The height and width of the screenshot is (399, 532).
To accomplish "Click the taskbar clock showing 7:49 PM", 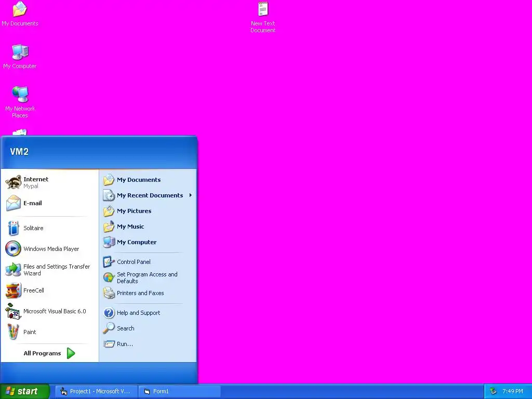I will pos(513,392).
